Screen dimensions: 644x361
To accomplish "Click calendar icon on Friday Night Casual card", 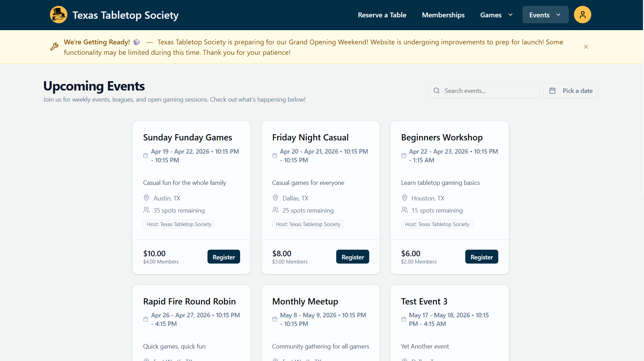I will pyautogui.click(x=274, y=156).
